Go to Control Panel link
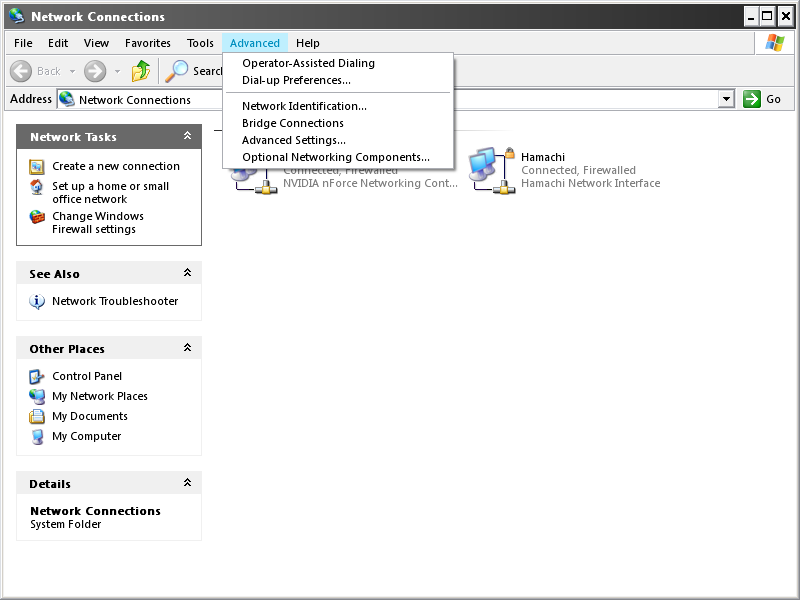This screenshot has height=600, width=800. coord(87,376)
